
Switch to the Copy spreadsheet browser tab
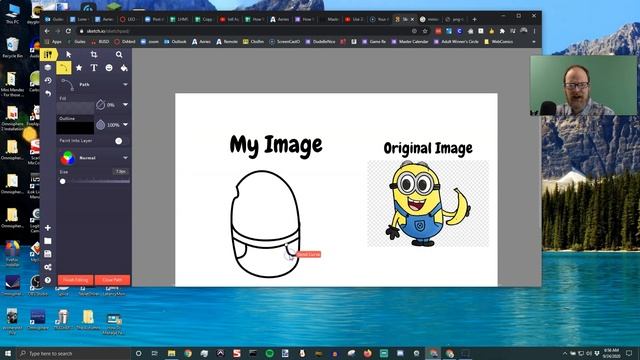point(204,19)
